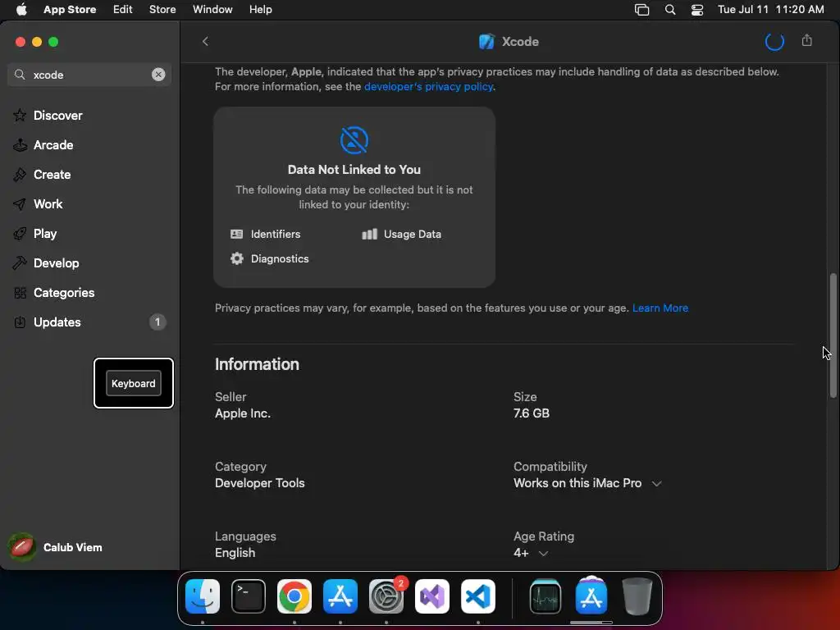Click the Updates badge showing 1
Image resolution: width=840 pixels, height=630 pixels.
click(x=157, y=322)
